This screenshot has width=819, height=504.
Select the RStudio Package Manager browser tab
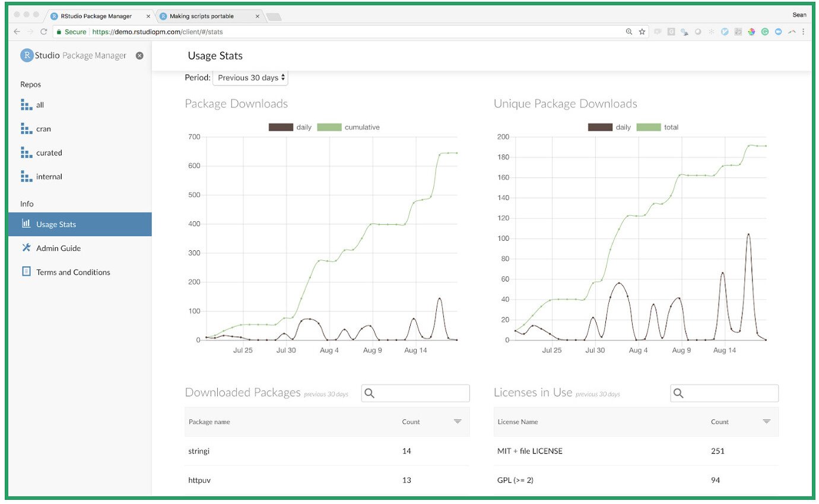(95, 16)
